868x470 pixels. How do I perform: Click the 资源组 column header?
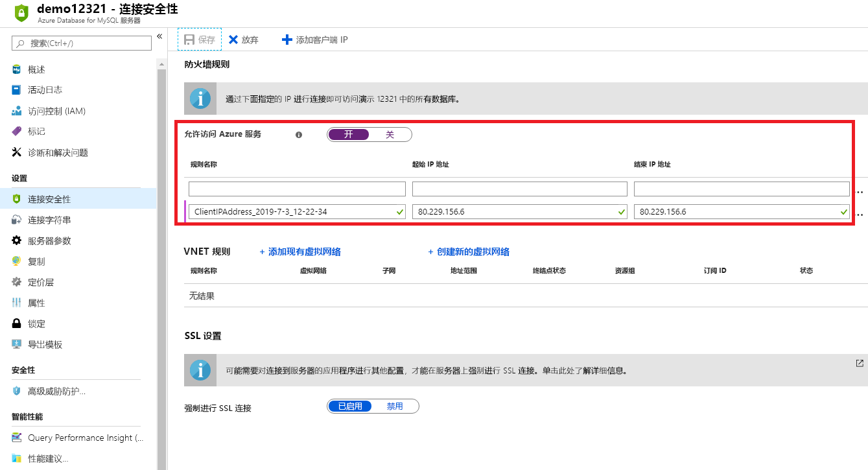(x=625, y=270)
